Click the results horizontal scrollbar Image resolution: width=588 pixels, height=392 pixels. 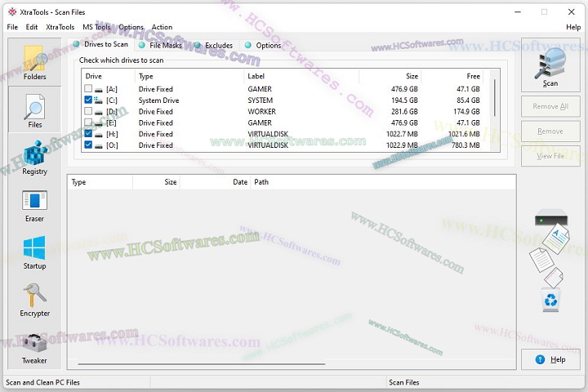click(x=202, y=364)
